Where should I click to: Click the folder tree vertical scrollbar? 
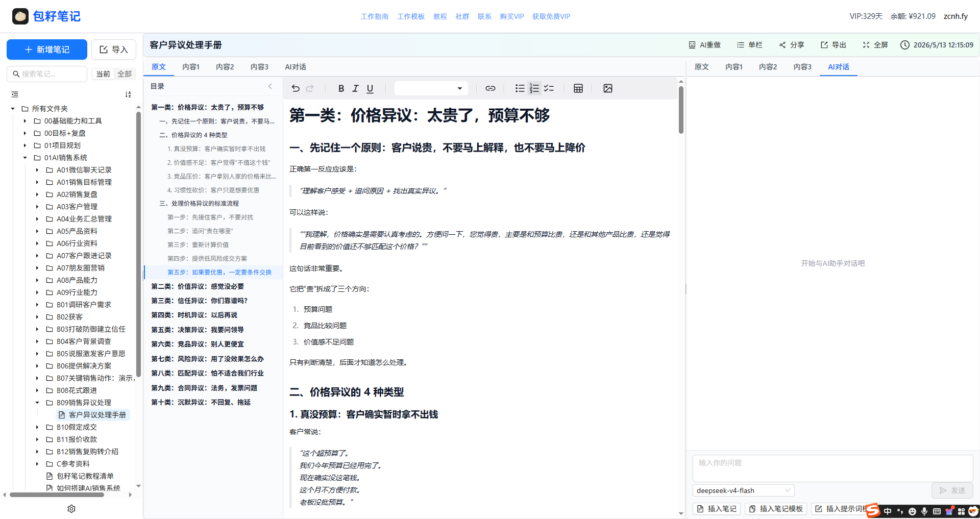tap(138, 244)
